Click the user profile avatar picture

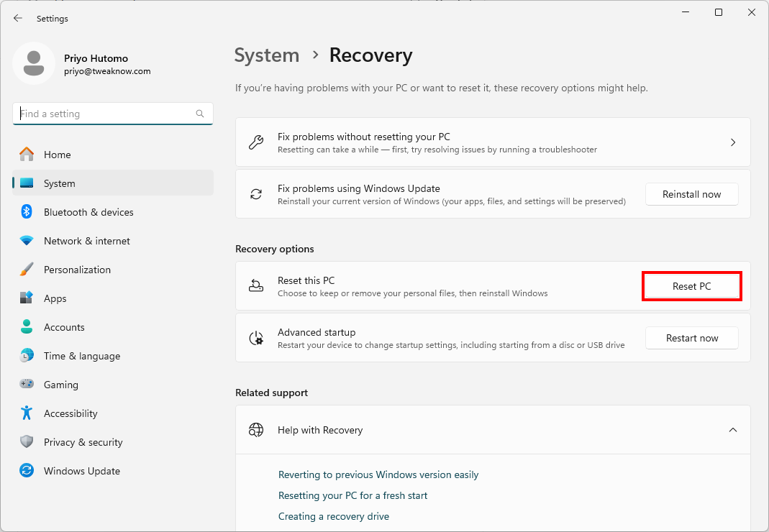[x=33, y=63]
